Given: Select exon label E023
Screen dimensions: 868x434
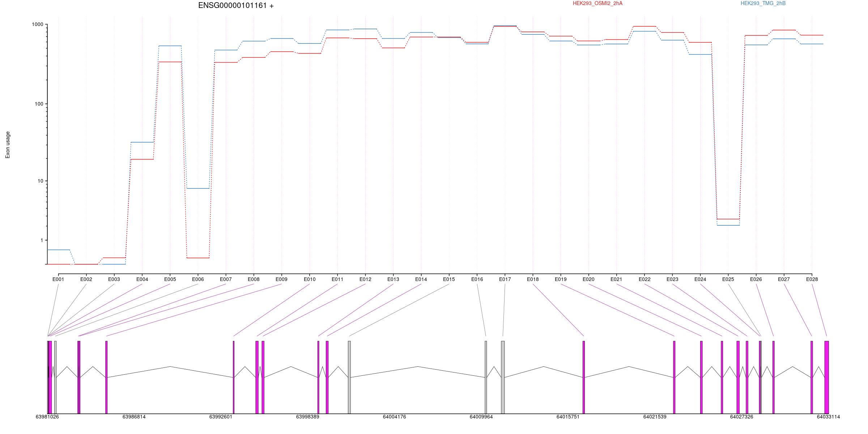Looking at the screenshot, I should [672, 279].
